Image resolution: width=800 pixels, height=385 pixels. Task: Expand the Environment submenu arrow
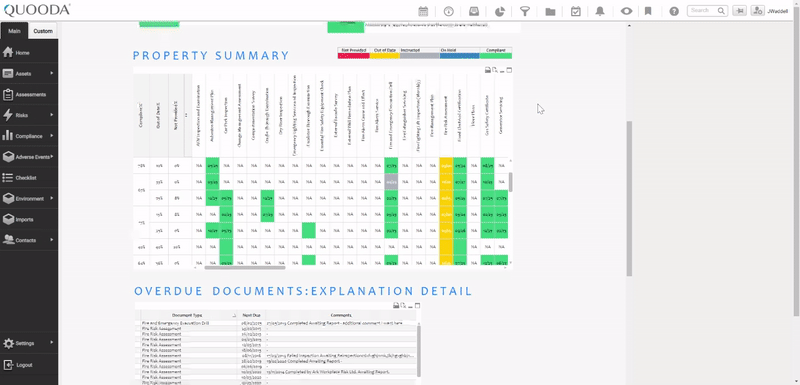click(x=52, y=198)
